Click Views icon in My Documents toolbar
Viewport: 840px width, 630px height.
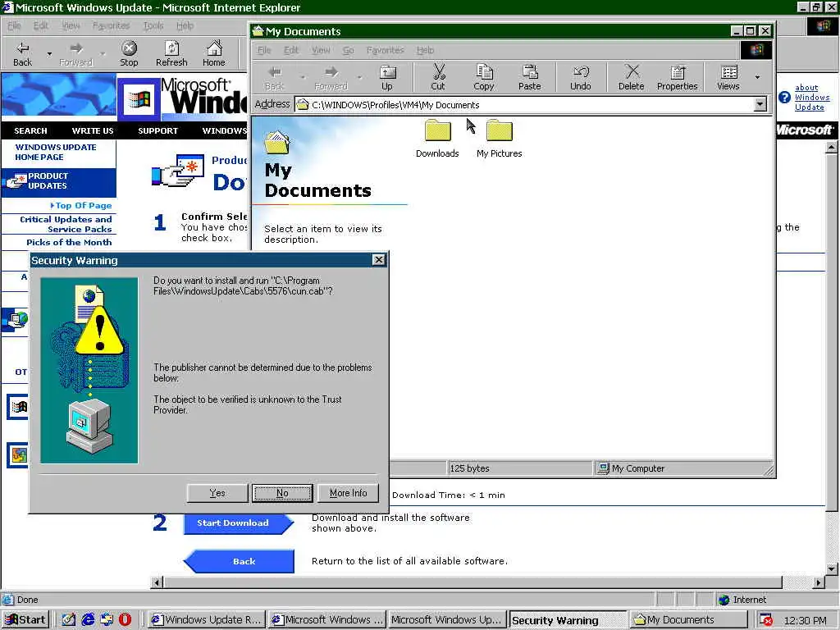point(728,78)
